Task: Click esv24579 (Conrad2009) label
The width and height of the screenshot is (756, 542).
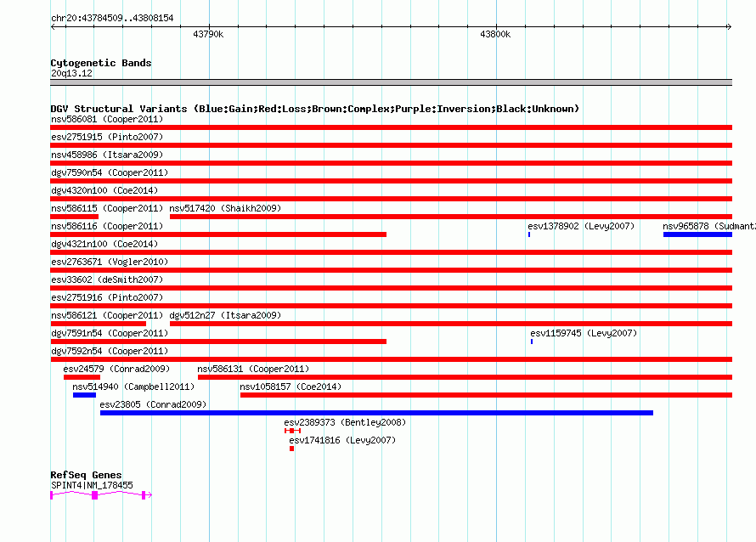Action: 116,369
